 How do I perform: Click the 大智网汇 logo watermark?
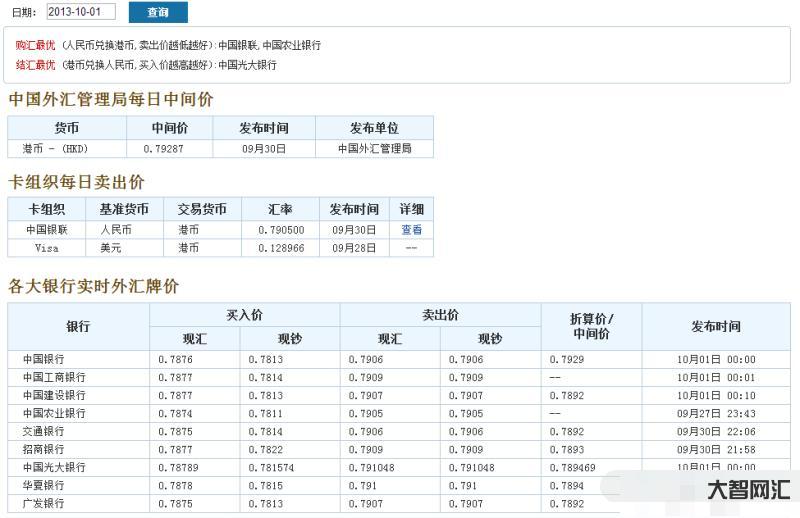[748, 490]
